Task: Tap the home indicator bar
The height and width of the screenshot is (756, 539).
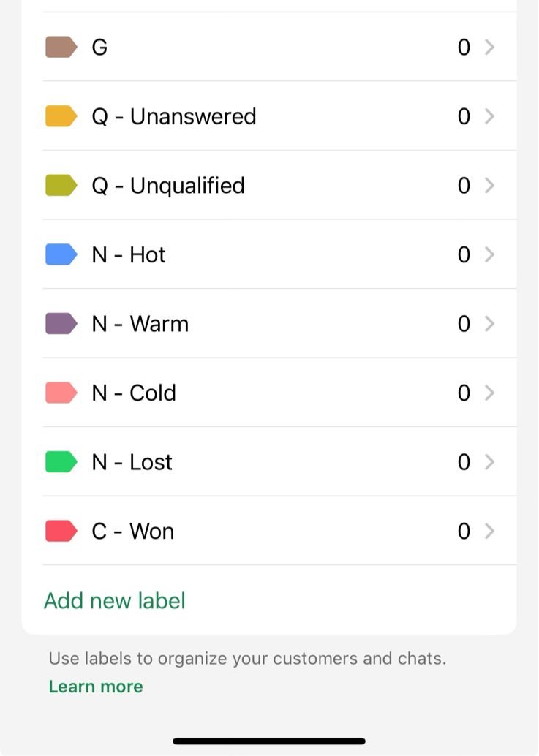Action: 269,741
